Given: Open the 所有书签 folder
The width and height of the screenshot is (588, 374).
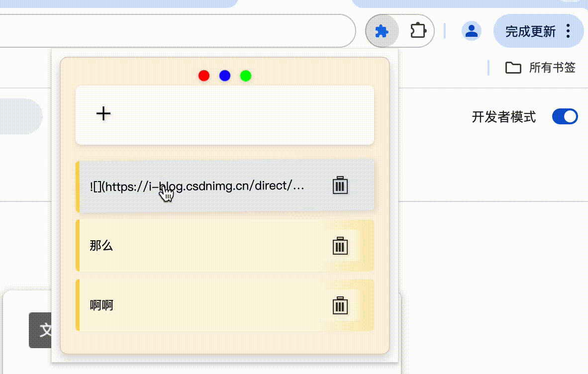Looking at the screenshot, I should pos(540,68).
